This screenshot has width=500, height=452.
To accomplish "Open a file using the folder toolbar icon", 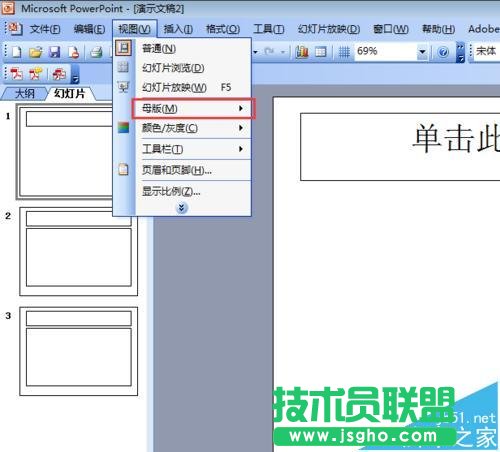I will [x=35, y=52].
